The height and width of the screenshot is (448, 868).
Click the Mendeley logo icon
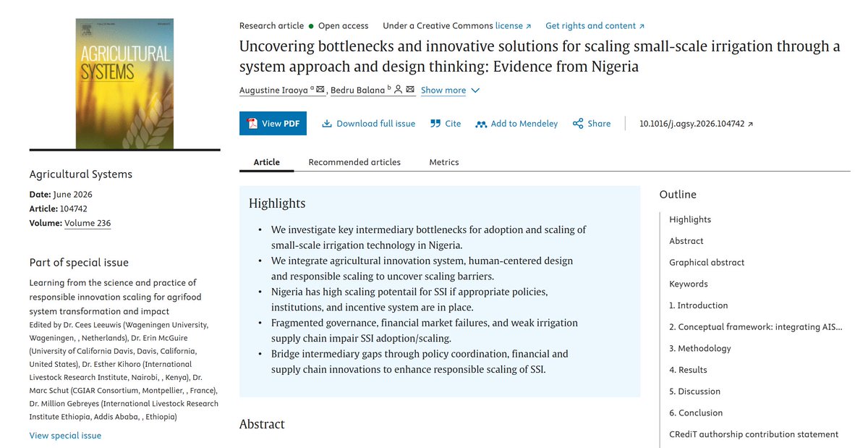coord(481,124)
